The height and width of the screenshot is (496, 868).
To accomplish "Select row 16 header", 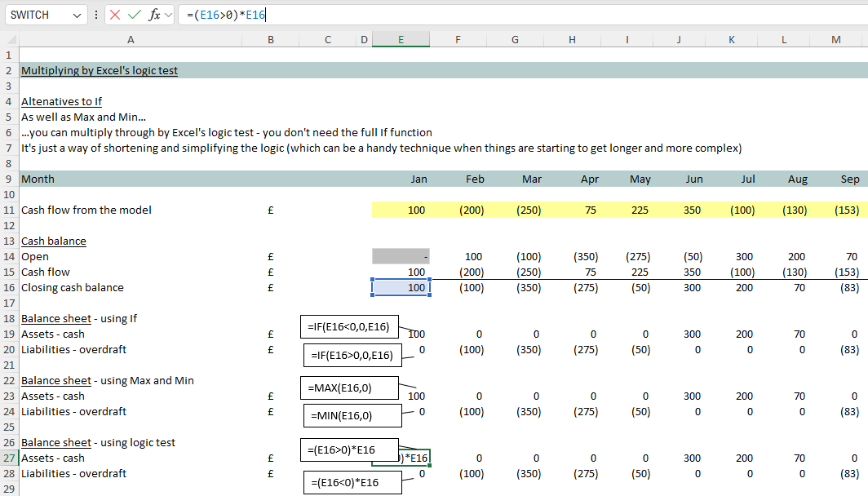I will coord(8,287).
